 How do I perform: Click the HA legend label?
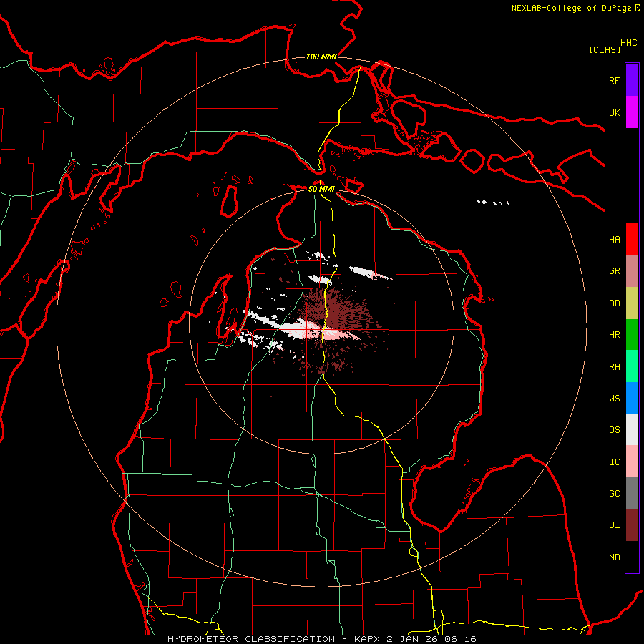615,239
